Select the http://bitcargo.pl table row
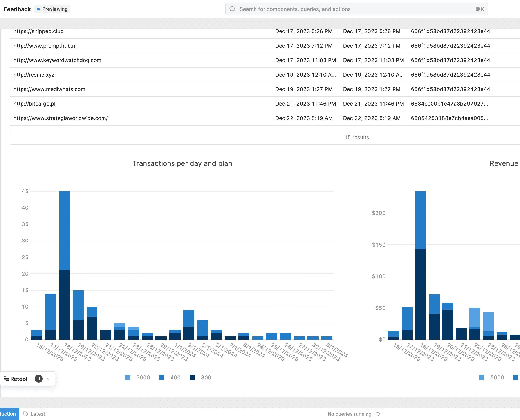The height and width of the screenshot is (420, 520). pos(34,104)
